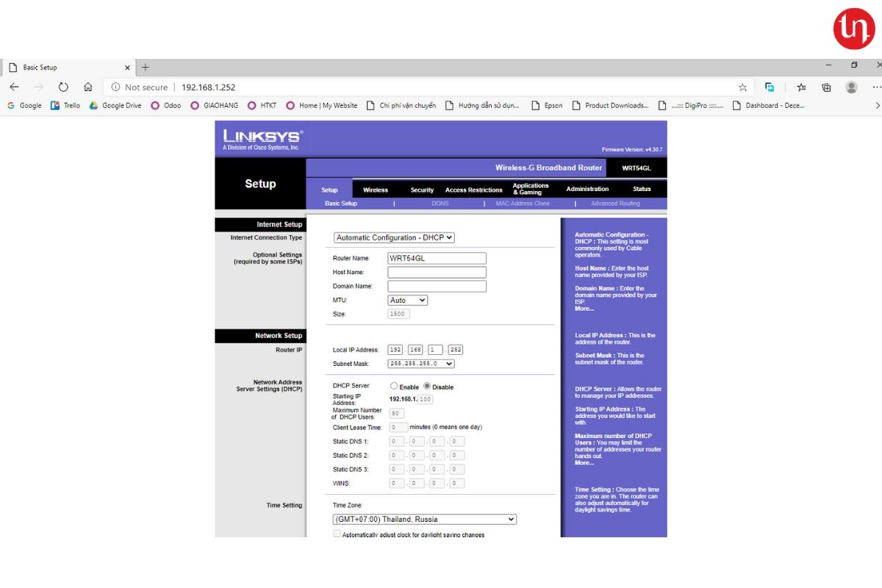Click the Host Name field
882x588 pixels.
coord(437,272)
